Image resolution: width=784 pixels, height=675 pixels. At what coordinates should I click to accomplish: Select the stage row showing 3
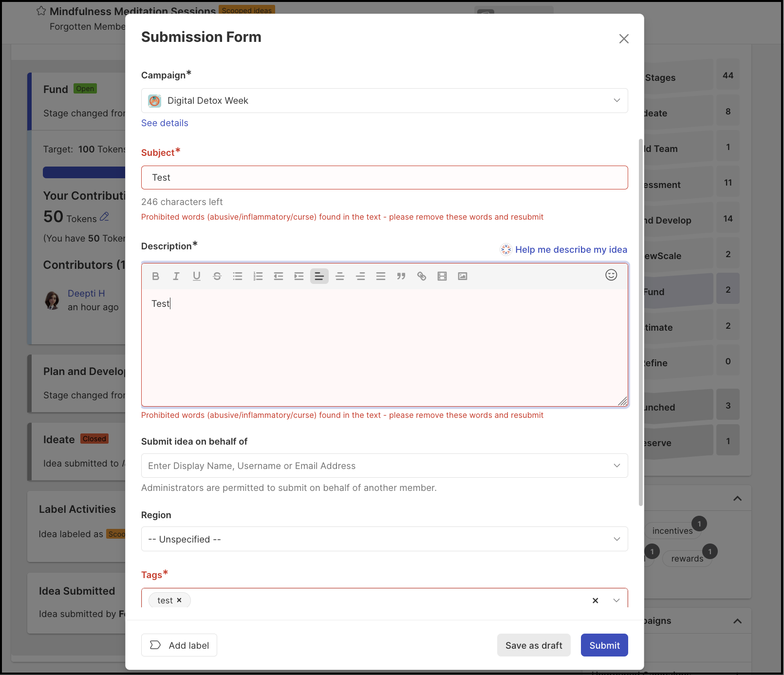(x=691, y=406)
